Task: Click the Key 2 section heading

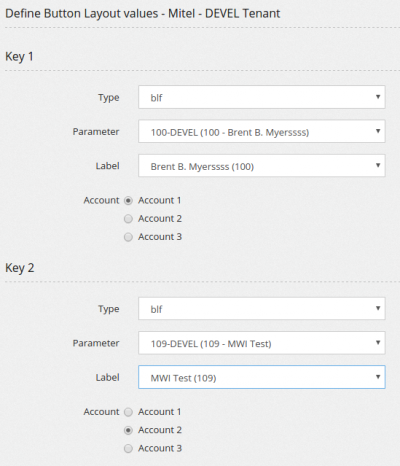Action: coord(20,268)
